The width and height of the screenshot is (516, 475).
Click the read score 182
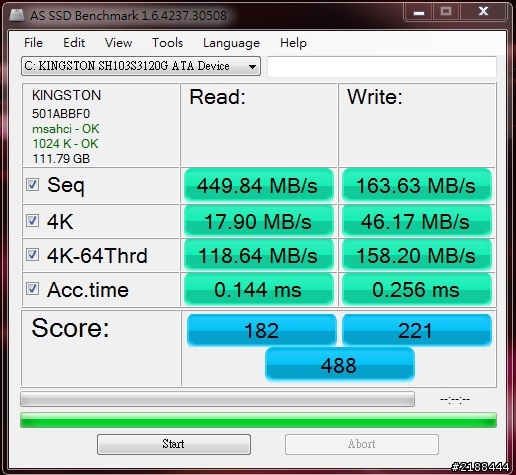tap(262, 330)
